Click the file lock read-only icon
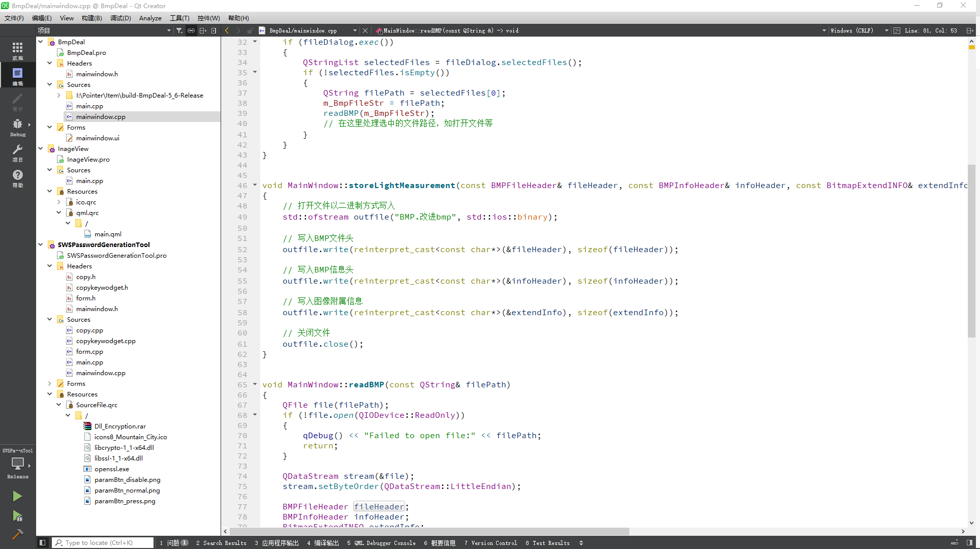The height and width of the screenshot is (549, 980). pos(250,30)
